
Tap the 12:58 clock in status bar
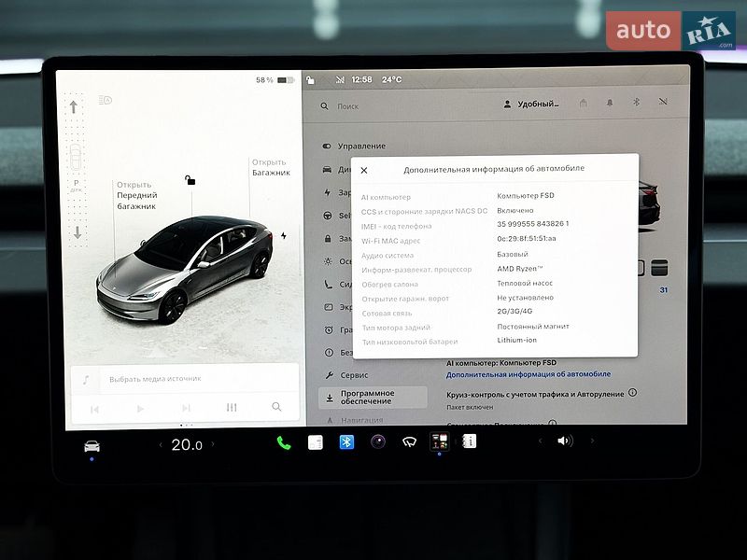(361, 79)
